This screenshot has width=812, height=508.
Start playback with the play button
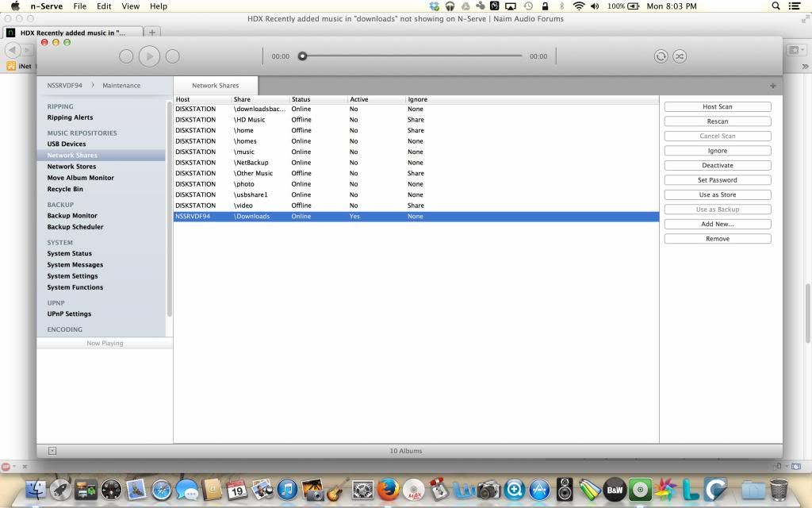click(150, 56)
